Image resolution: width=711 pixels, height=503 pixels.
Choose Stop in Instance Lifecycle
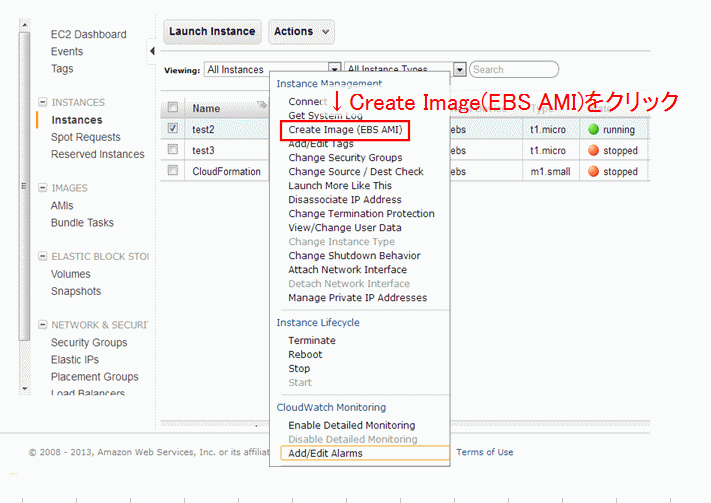[299, 369]
